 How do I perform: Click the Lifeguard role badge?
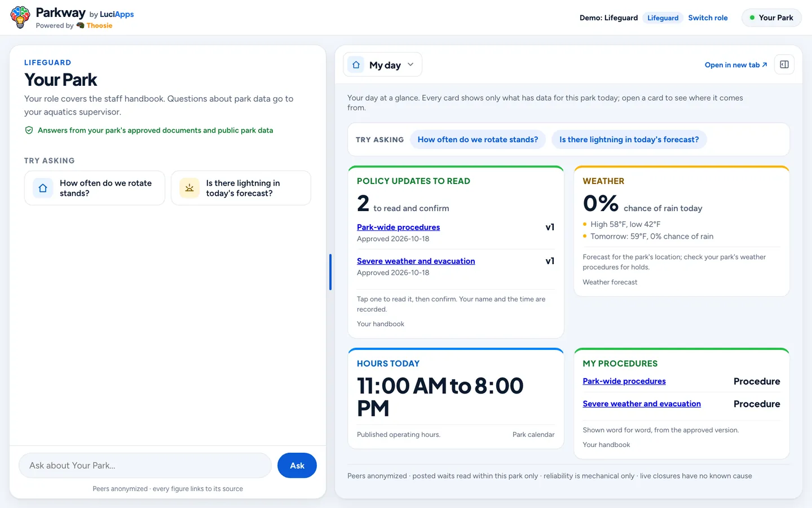[x=663, y=17]
